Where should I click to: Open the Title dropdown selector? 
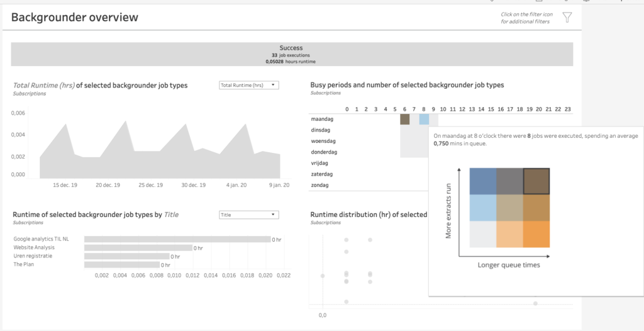click(248, 215)
